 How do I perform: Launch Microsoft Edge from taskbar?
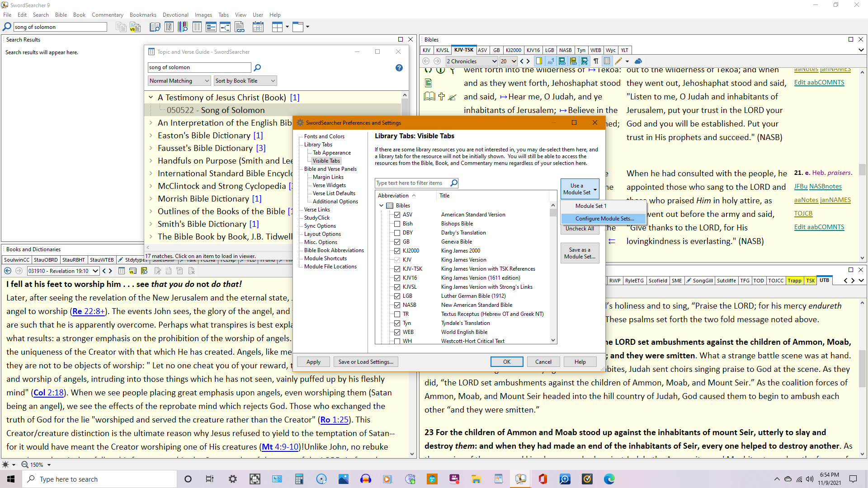point(609,479)
